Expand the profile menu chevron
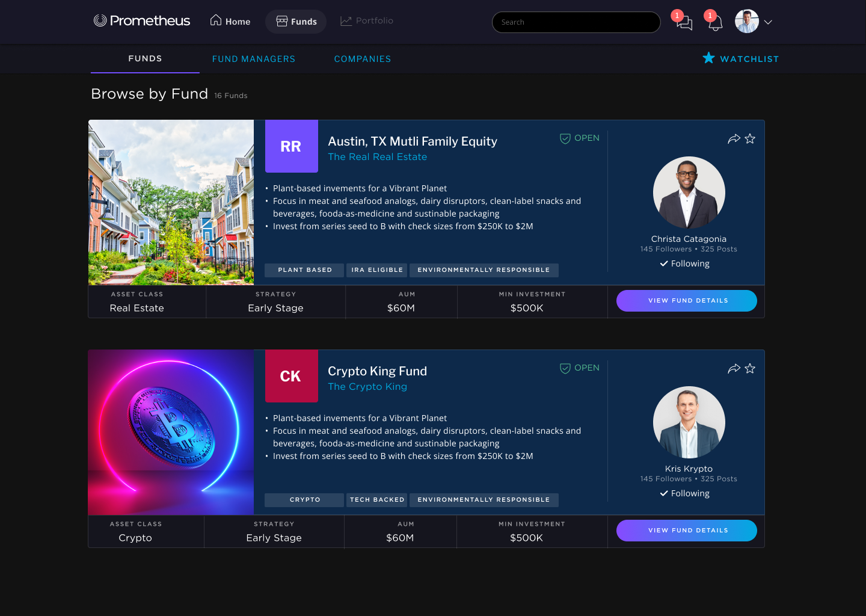The image size is (866, 616). tap(768, 22)
